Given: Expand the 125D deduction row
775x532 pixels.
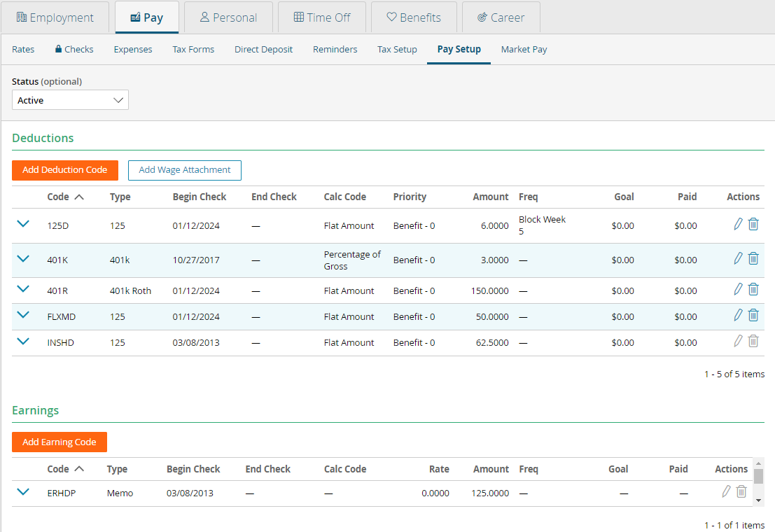Looking at the screenshot, I should click(x=23, y=223).
